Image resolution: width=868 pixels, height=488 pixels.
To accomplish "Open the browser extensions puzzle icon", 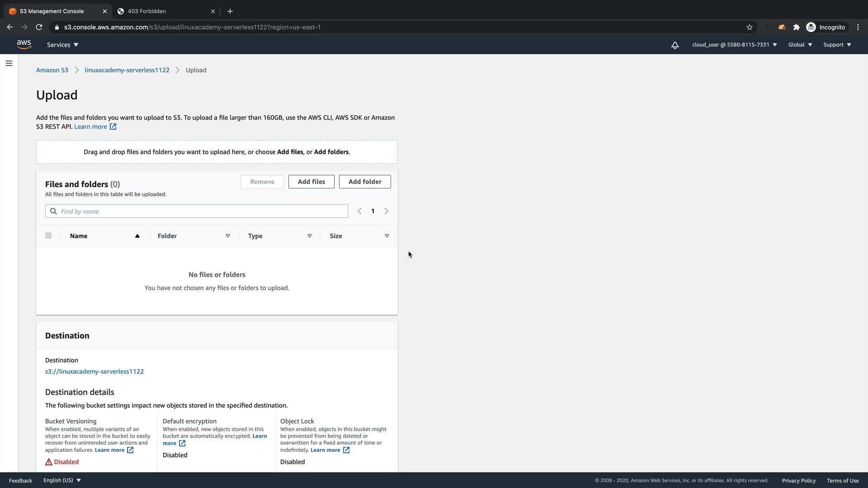I will (x=796, y=27).
